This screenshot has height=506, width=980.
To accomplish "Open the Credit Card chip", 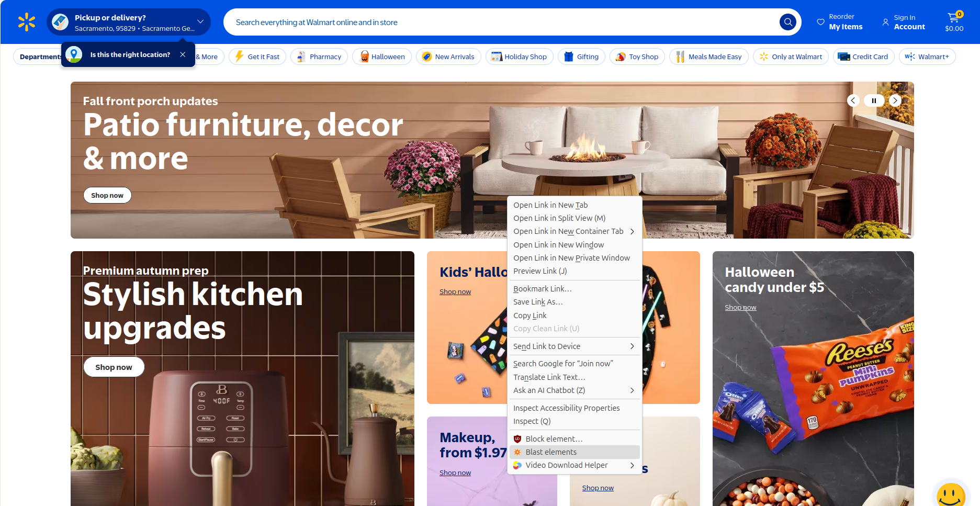I will (x=864, y=57).
